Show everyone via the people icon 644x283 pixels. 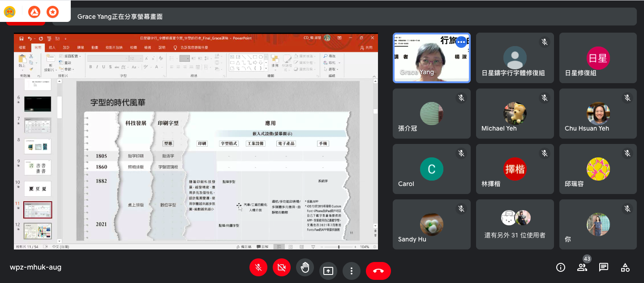coord(582,267)
